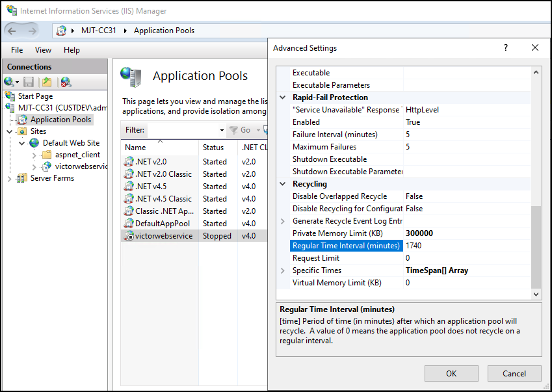
Task: Open the Help menu
Action: click(x=72, y=49)
